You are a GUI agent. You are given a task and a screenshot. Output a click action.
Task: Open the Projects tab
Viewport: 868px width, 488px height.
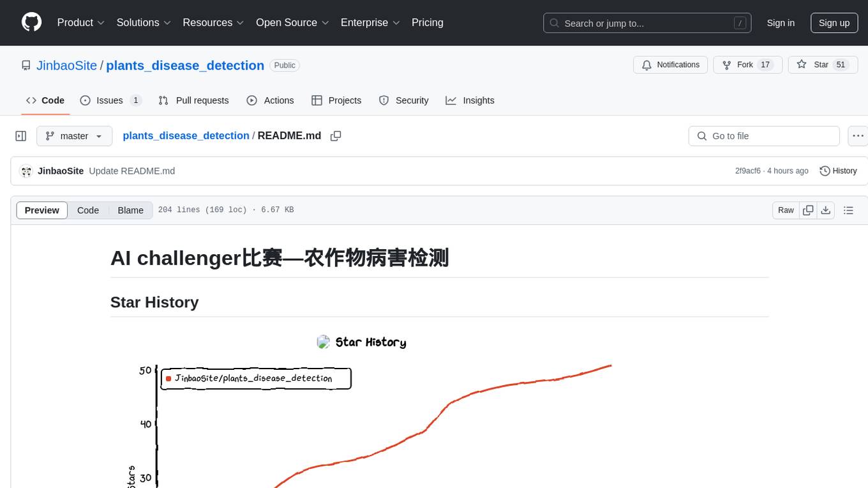tap(336, 100)
